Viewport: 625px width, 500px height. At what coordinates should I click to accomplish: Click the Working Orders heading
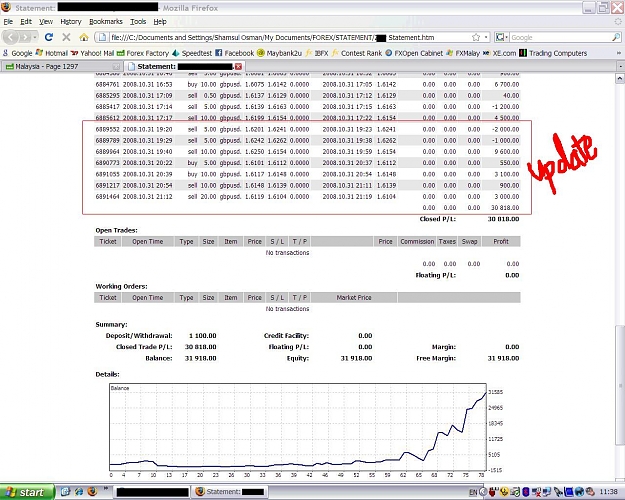pos(121,286)
